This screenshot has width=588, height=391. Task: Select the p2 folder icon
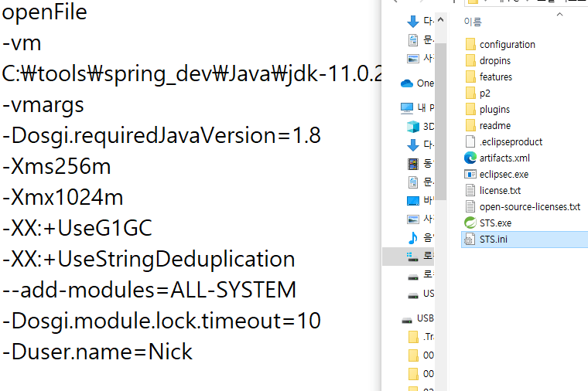tap(470, 93)
